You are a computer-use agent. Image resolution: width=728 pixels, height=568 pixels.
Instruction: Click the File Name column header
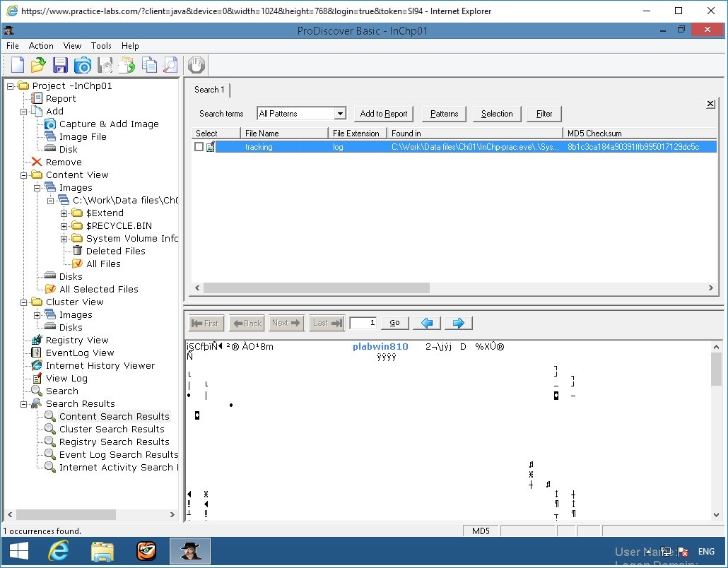284,134
